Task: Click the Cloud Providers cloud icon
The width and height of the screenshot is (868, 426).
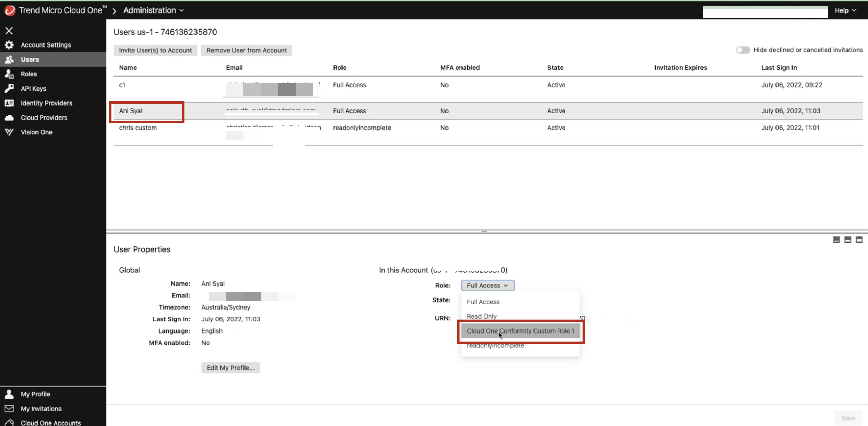Action: (x=9, y=118)
